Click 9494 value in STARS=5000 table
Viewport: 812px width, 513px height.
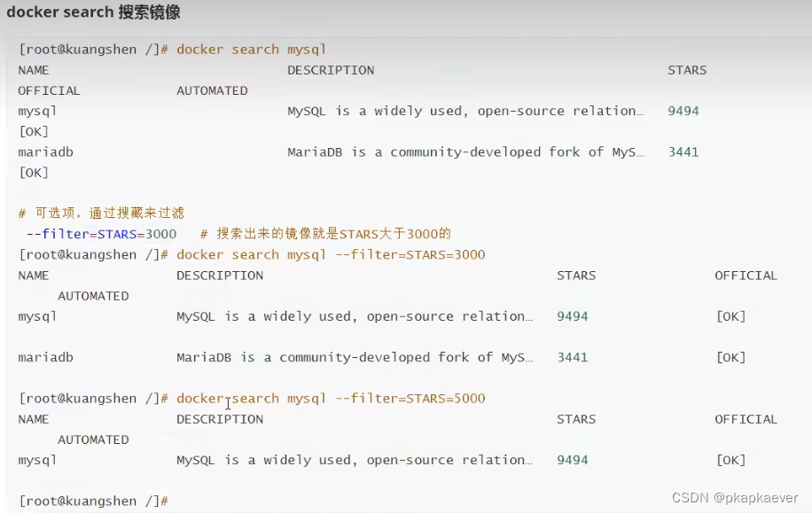tap(573, 460)
